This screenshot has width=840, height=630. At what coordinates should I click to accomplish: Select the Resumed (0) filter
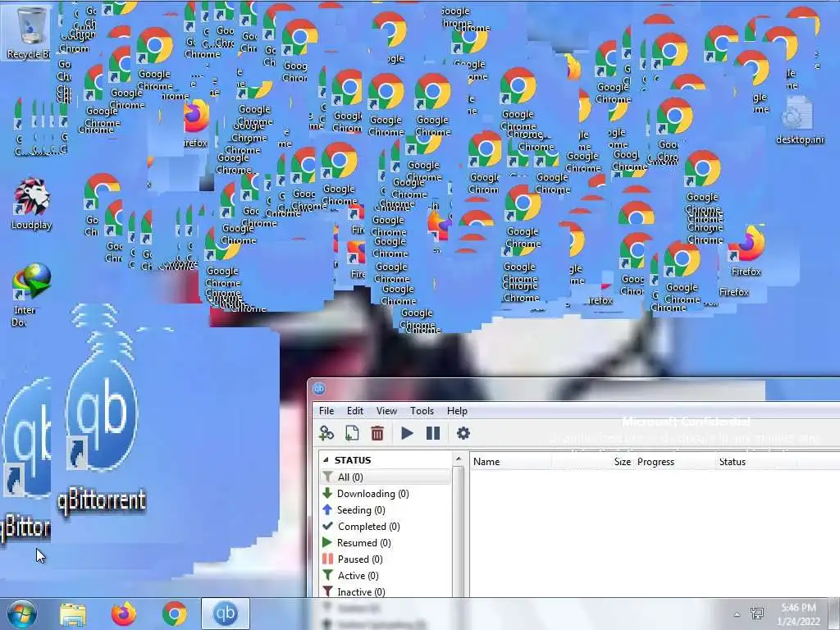[357, 543]
